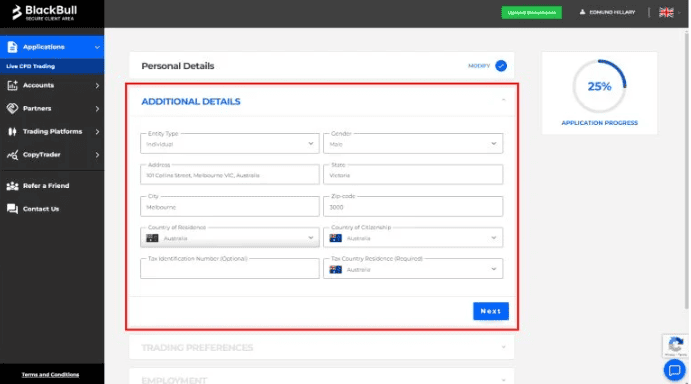The width and height of the screenshot is (691, 384).
Task: Open the Country of Residence dropdown
Action: [x=230, y=238]
